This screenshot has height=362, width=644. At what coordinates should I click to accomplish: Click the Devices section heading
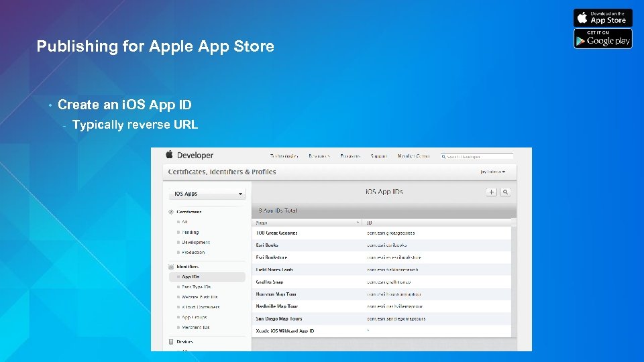(185, 341)
